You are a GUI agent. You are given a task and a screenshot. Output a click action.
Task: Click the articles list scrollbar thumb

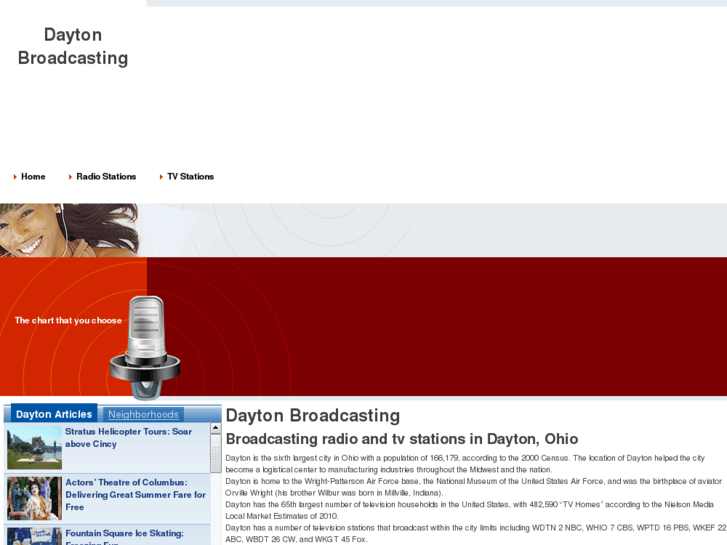point(216,454)
